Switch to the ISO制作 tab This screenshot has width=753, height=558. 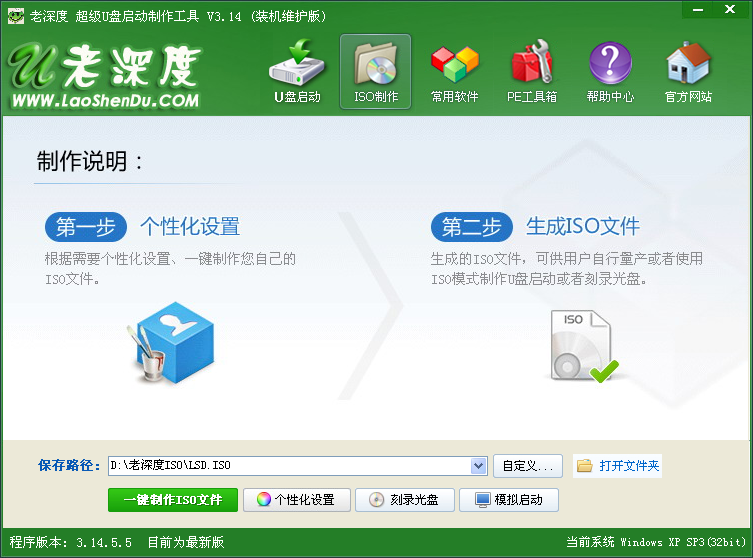[376, 72]
